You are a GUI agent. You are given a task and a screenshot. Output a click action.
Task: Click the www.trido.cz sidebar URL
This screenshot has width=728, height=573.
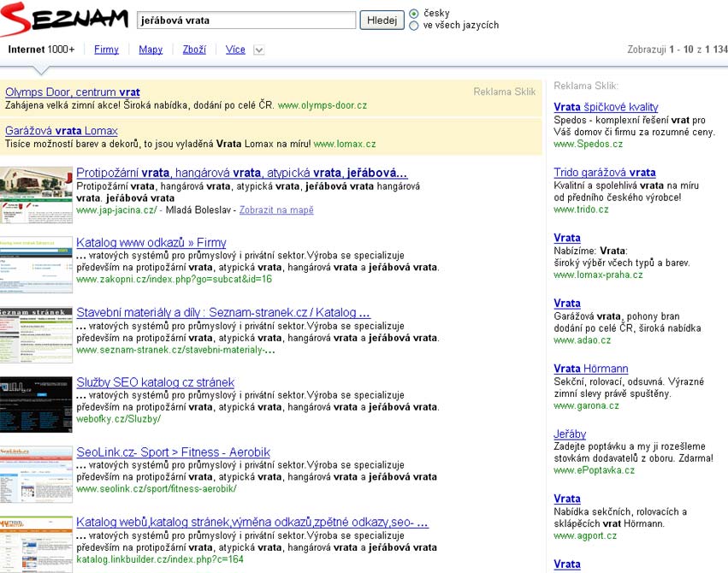pos(581,210)
